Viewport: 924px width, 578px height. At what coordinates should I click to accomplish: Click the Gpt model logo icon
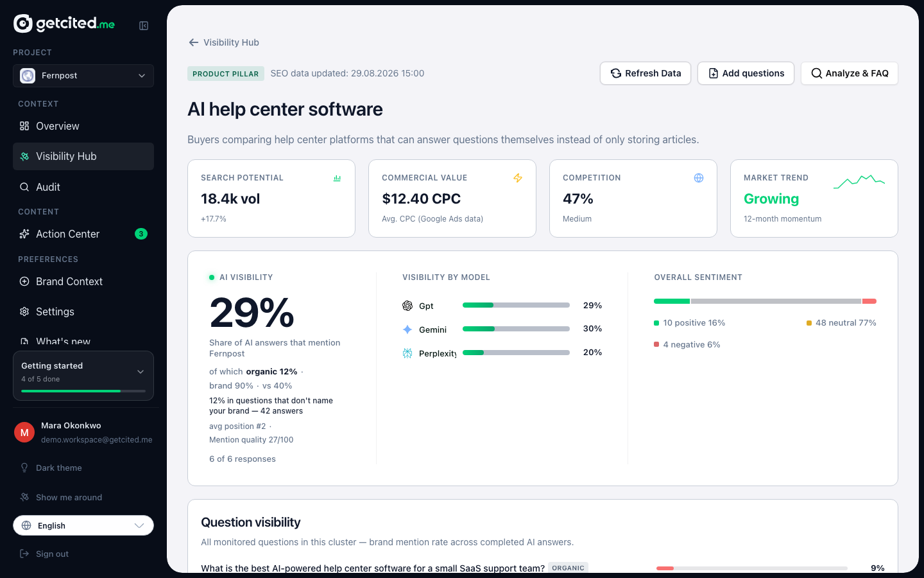coord(407,306)
